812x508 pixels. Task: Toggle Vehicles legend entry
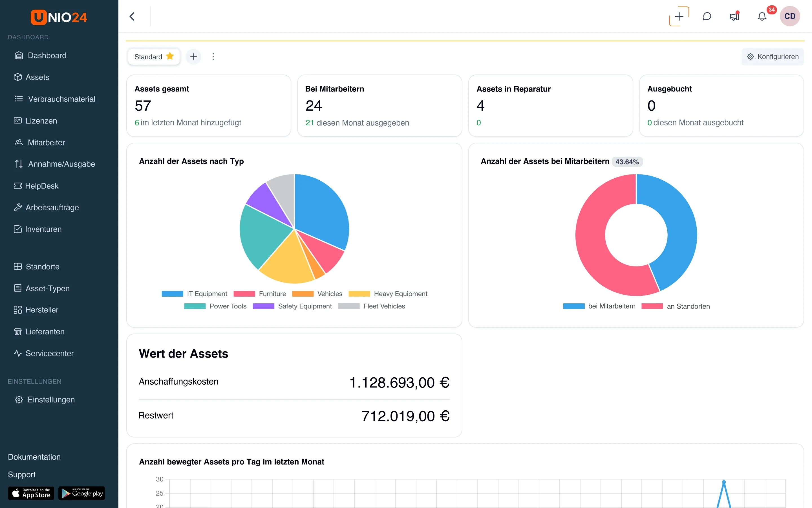(x=317, y=294)
